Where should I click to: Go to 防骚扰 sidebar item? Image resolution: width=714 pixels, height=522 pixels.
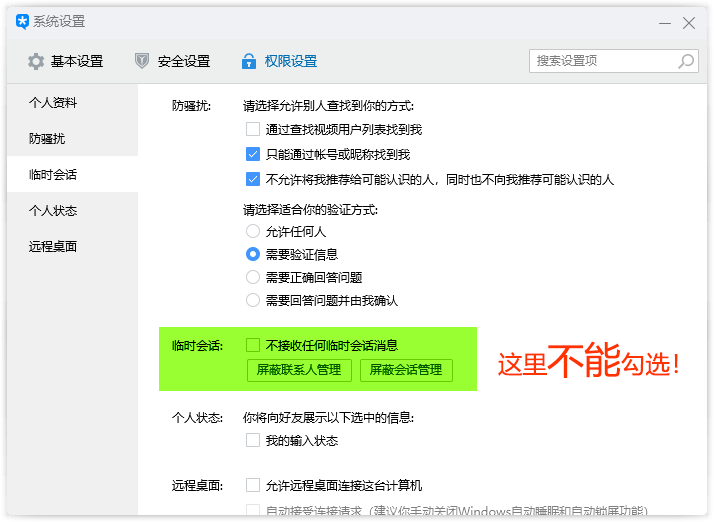tap(47, 139)
